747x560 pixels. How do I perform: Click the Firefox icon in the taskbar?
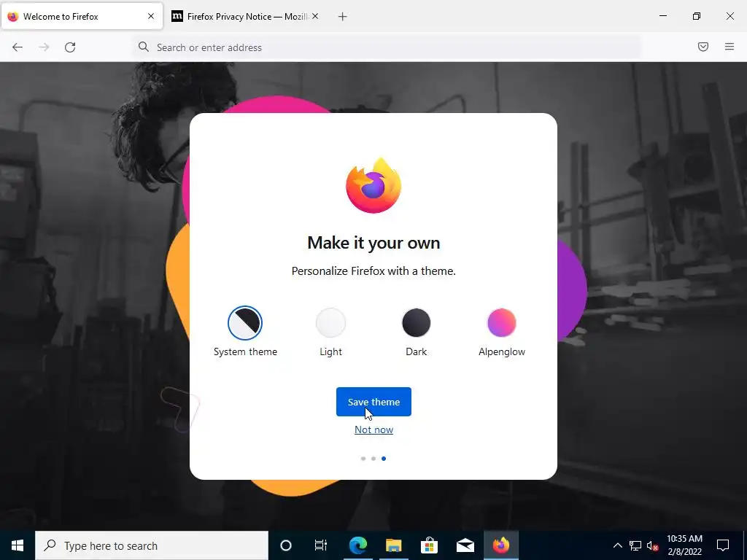(500, 545)
